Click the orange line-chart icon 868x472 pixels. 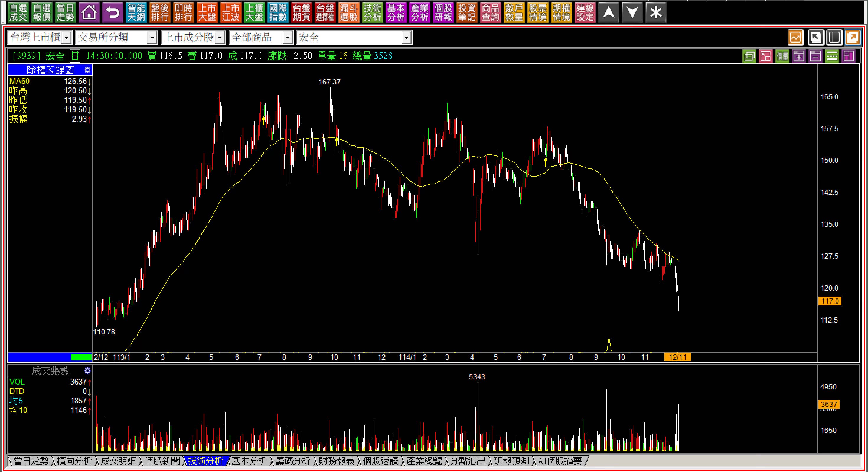point(796,38)
